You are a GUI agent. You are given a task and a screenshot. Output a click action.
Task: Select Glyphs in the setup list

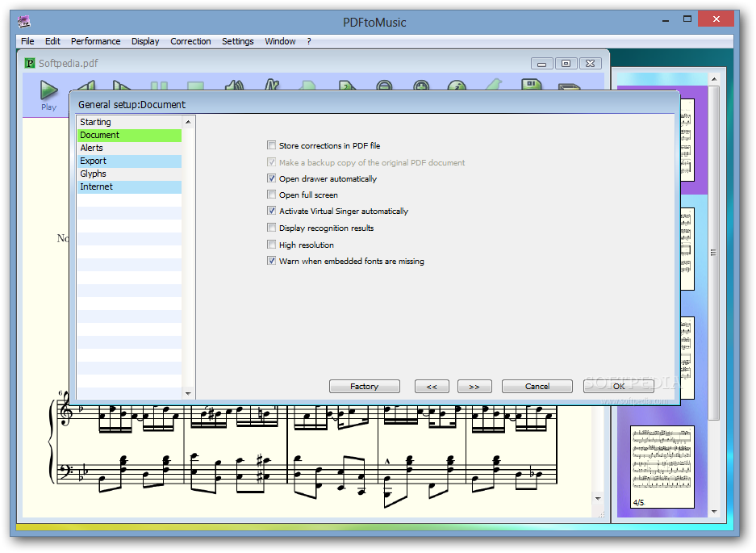(129, 174)
